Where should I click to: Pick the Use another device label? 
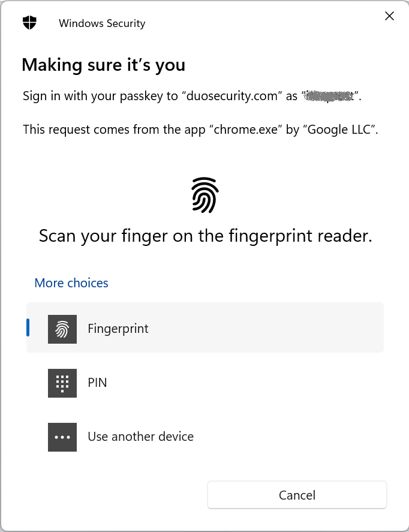pyautogui.click(x=141, y=437)
